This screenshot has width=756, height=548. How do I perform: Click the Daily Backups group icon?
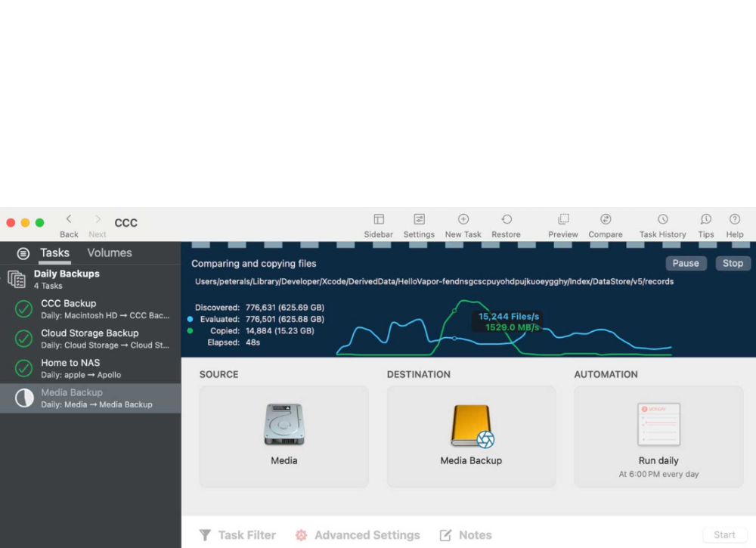pos(17,279)
